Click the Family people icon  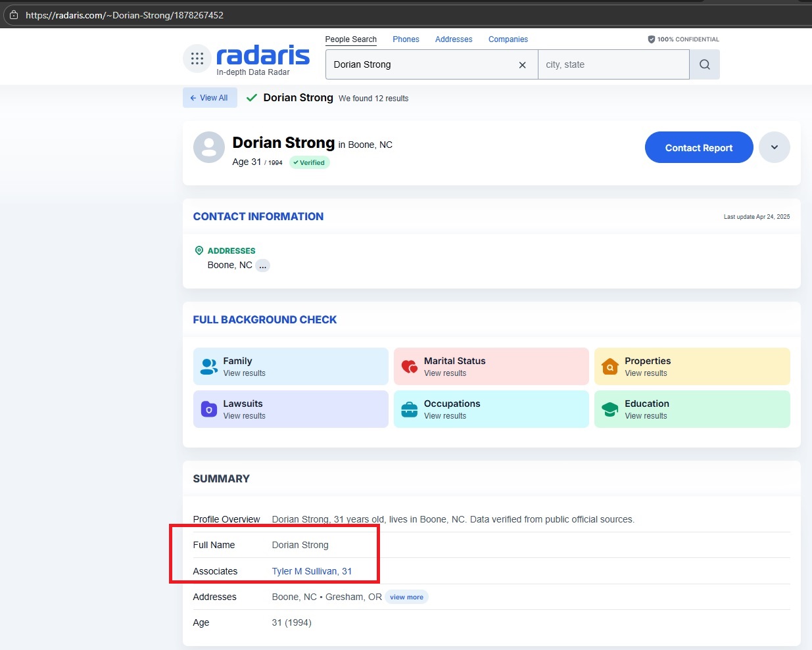(209, 367)
